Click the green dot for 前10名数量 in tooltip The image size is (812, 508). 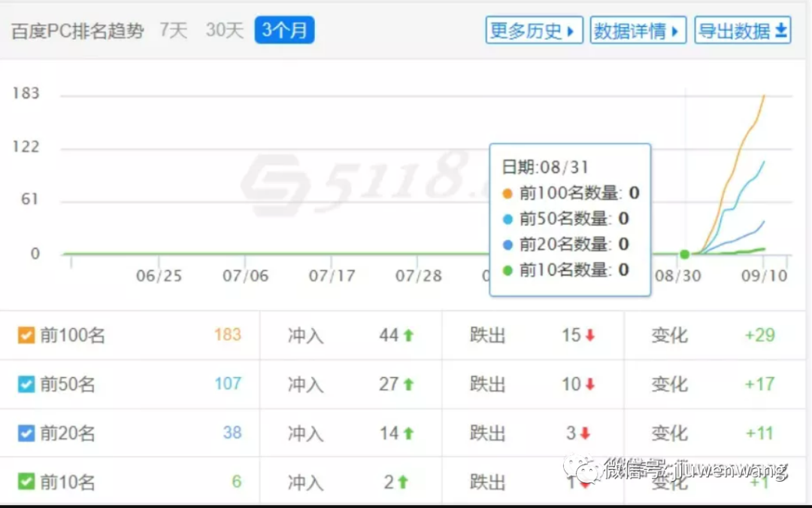[x=507, y=270]
